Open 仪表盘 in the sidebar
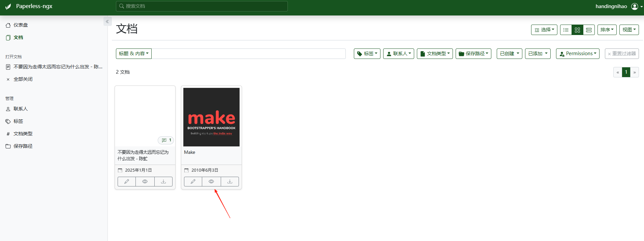644x241 pixels. 21,25
